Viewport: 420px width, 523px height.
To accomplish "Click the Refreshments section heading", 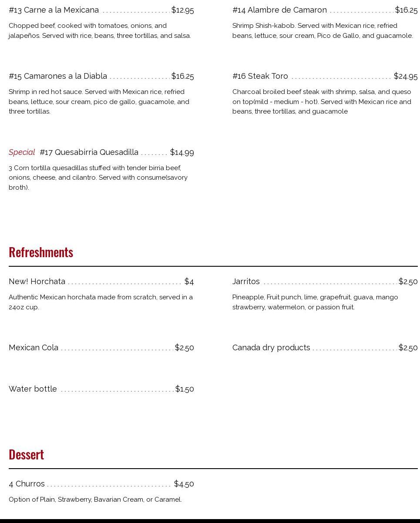I will point(41,252).
